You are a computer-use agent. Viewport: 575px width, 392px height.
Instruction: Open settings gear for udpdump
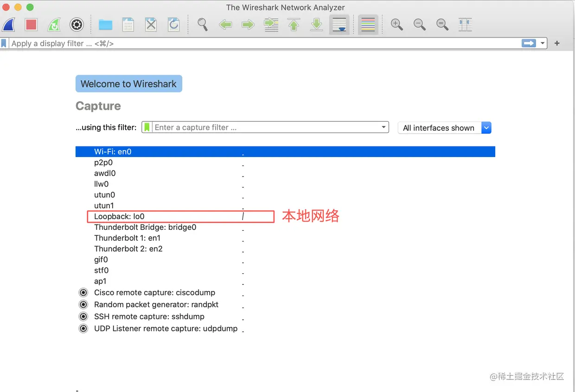[x=83, y=329]
